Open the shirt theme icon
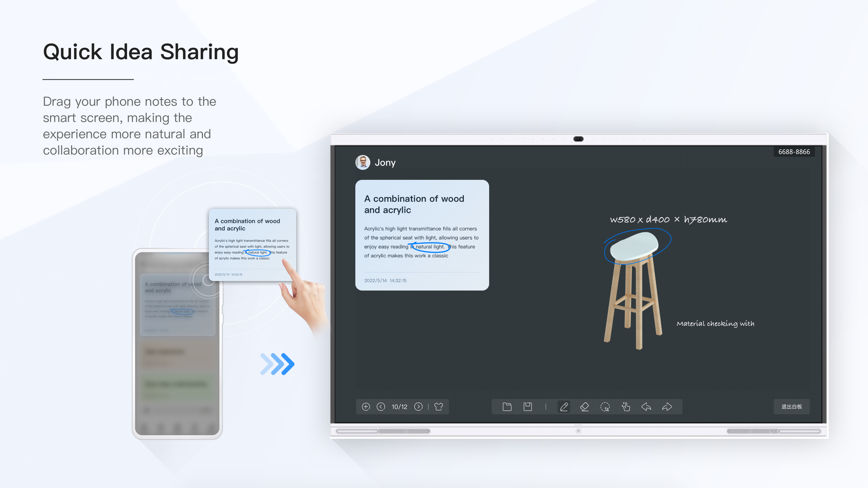Viewport: 868px width, 488px height. coord(438,406)
